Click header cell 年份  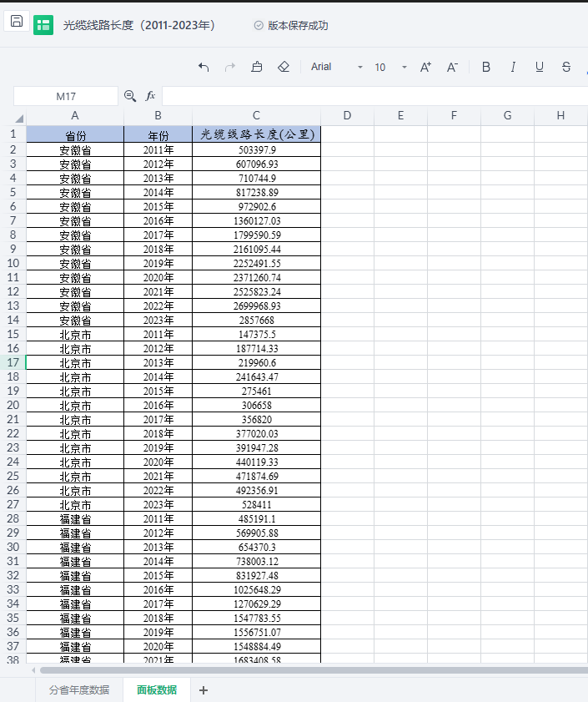click(158, 134)
